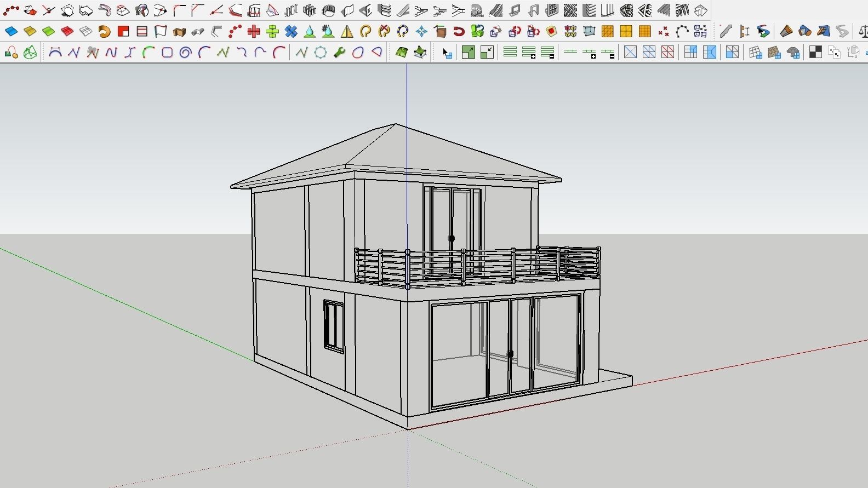Select the blue cylinder solid icon
This screenshot has height=488, width=868.
[x=805, y=31]
